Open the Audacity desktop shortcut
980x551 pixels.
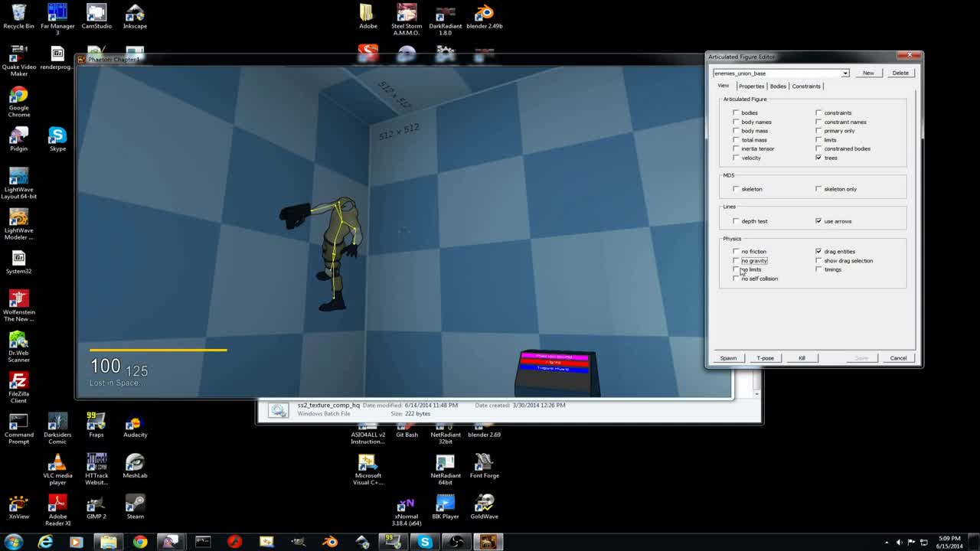(135, 425)
